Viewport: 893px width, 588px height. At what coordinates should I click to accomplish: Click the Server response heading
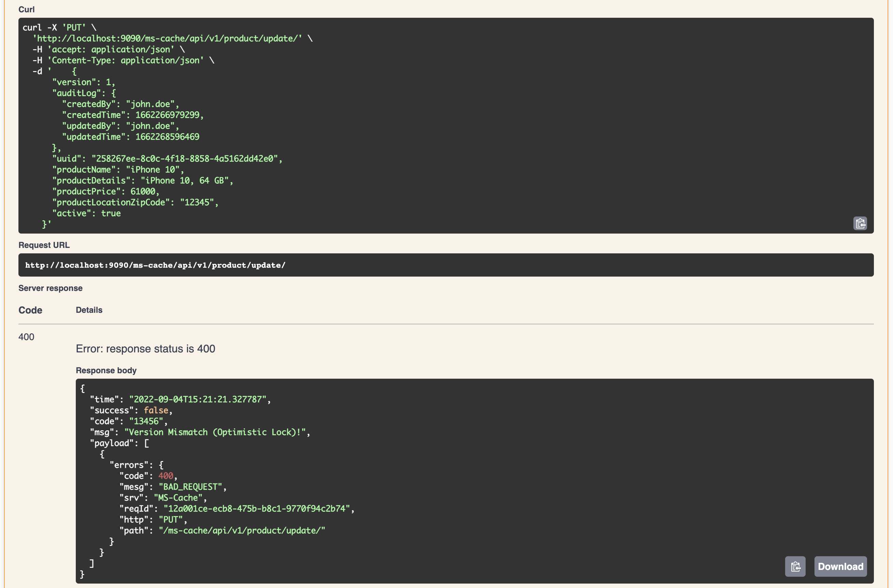pos(50,288)
